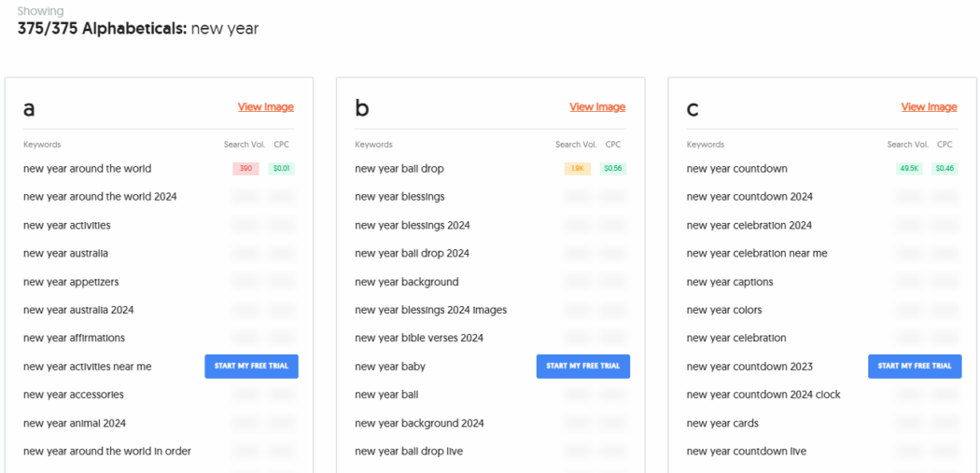Select keyword 'new year cards'
The height and width of the screenshot is (473, 980).
click(722, 423)
